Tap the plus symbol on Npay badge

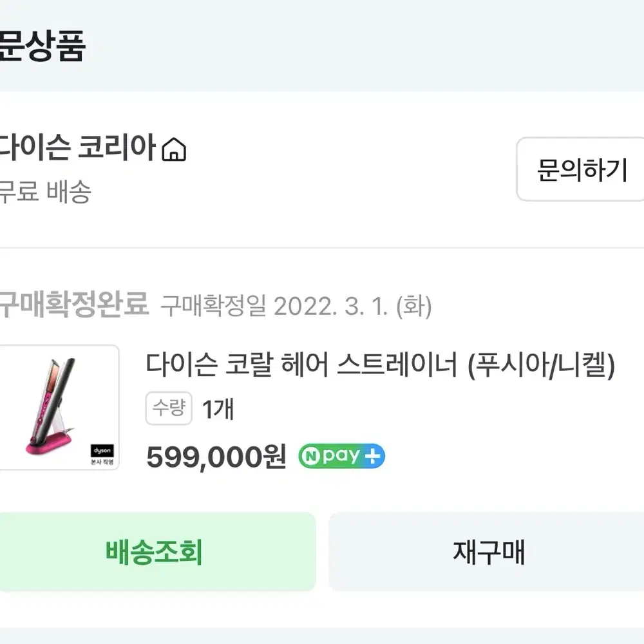372,456
